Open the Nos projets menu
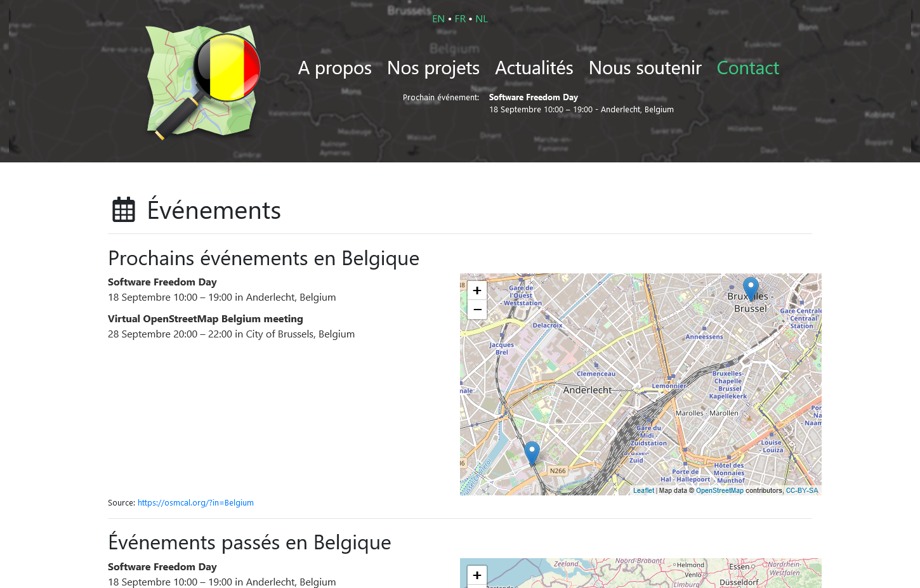This screenshot has width=920, height=588. tap(433, 68)
